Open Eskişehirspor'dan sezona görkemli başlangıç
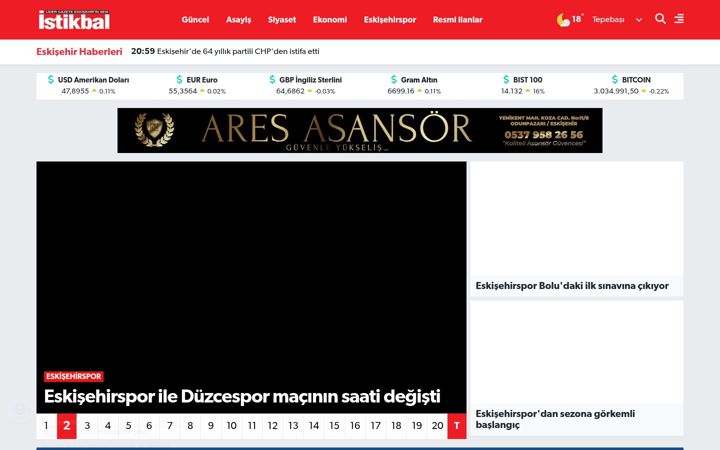Screen dimensions: 720x450 click(x=555, y=419)
